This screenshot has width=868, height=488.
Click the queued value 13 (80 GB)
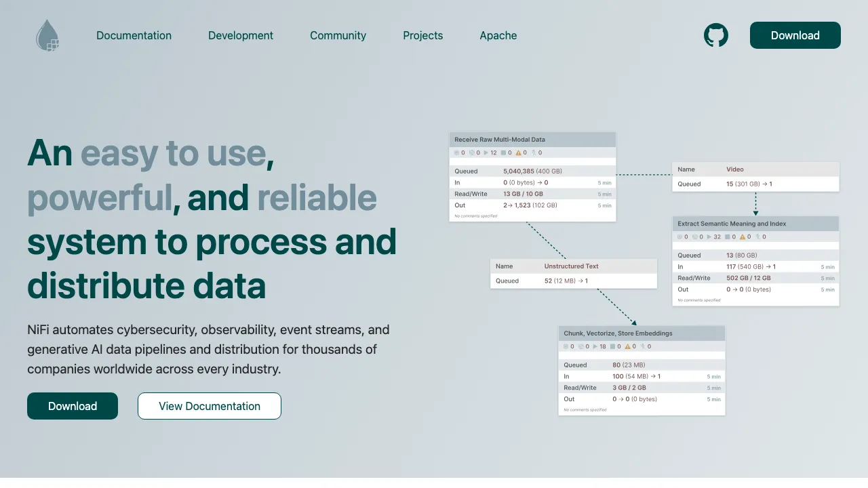click(743, 256)
